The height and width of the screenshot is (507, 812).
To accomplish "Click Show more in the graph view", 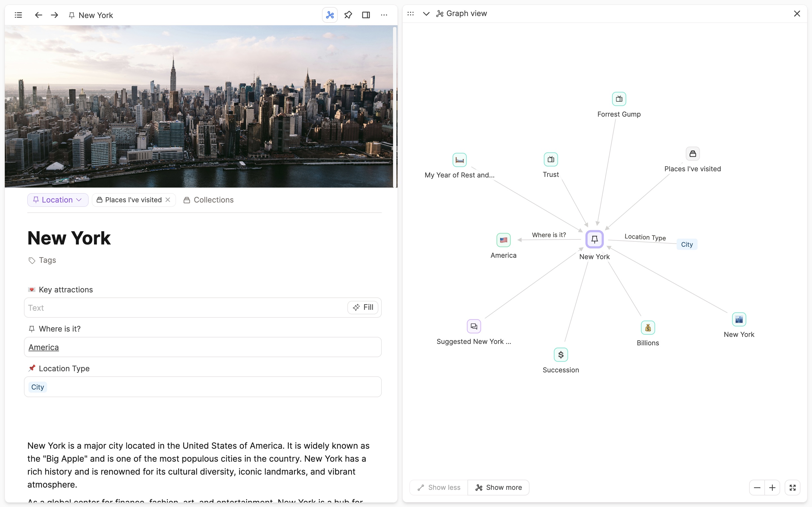I will (x=498, y=488).
